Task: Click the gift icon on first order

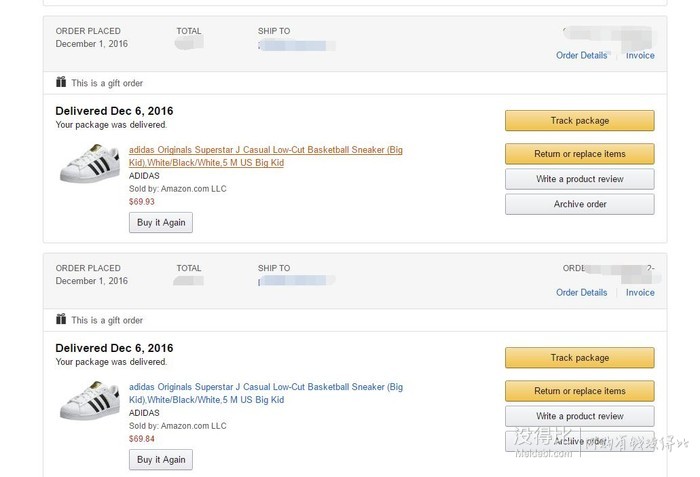Action: 61,82
